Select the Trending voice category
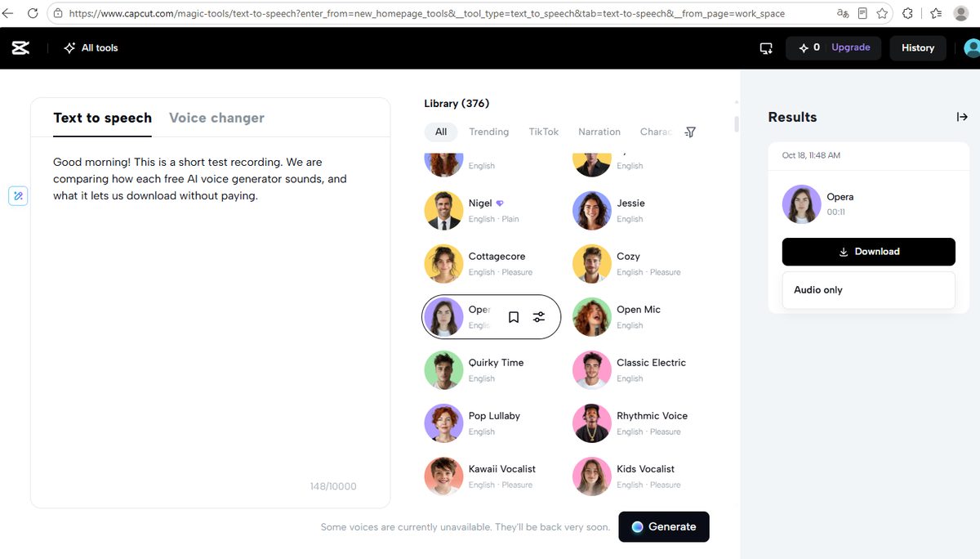Screen dimensions: 980x559 click(488, 132)
